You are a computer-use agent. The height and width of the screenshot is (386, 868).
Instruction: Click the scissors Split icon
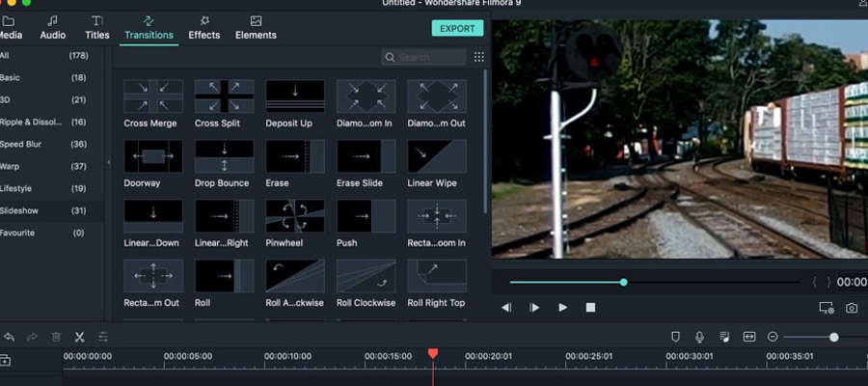(x=79, y=337)
